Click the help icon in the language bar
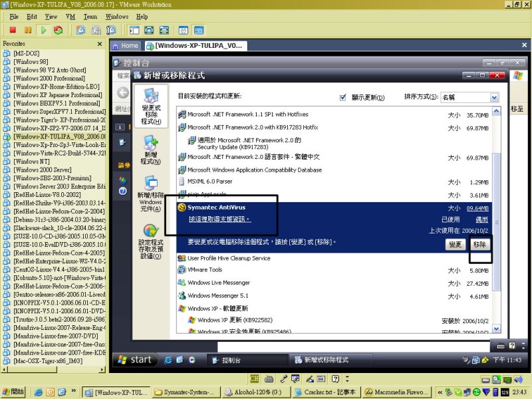532x399 pixels. tap(335, 378)
